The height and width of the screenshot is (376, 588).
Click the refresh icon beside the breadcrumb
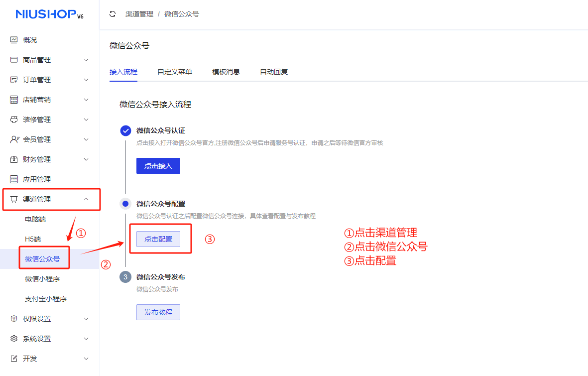pos(113,14)
